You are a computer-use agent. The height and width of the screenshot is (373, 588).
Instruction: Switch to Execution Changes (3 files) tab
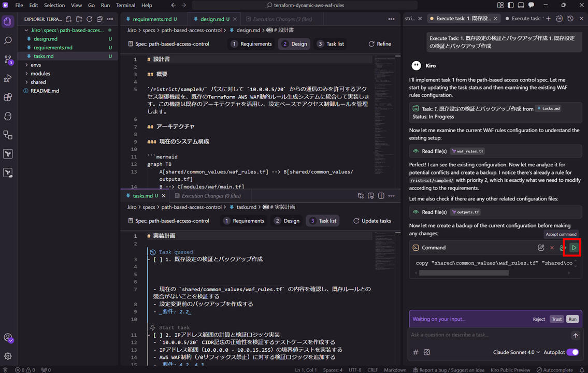click(x=282, y=19)
